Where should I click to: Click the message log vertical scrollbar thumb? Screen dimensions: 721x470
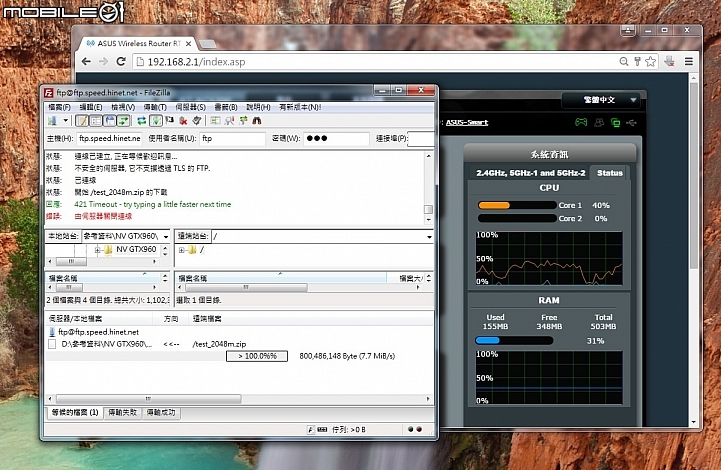pos(428,209)
